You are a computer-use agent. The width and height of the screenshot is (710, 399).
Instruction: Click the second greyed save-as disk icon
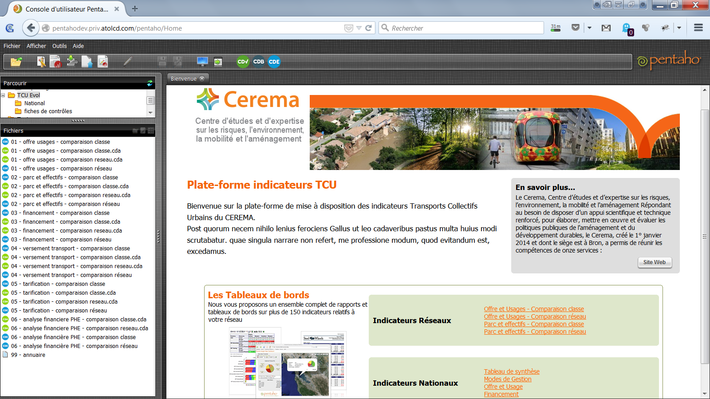[x=178, y=62]
